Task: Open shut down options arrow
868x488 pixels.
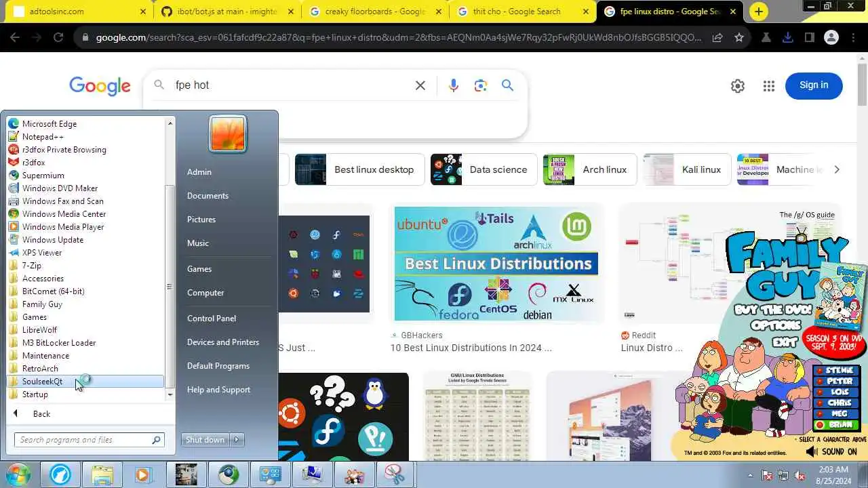Action: tap(237, 440)
